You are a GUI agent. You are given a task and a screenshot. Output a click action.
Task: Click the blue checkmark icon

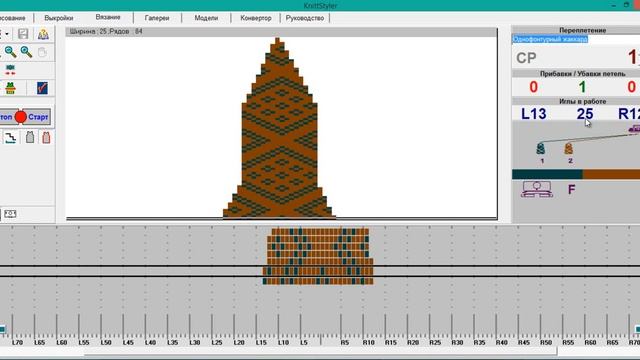click(x=42, y=88)
